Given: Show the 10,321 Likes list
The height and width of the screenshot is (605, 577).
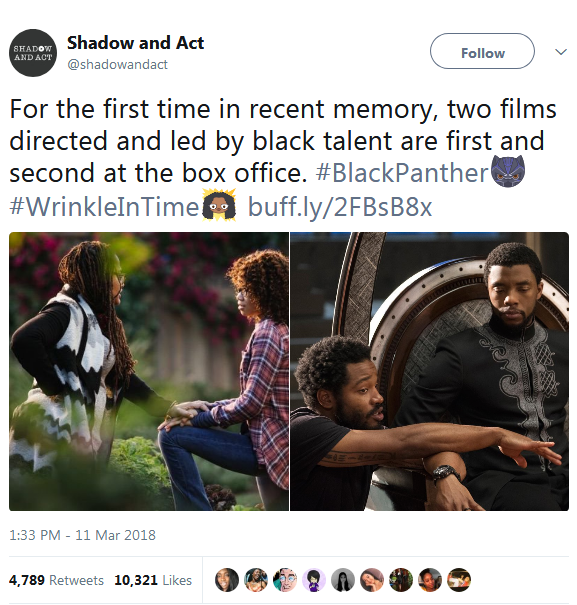Looking at the screenshot, I should click(x=153, y=580).
